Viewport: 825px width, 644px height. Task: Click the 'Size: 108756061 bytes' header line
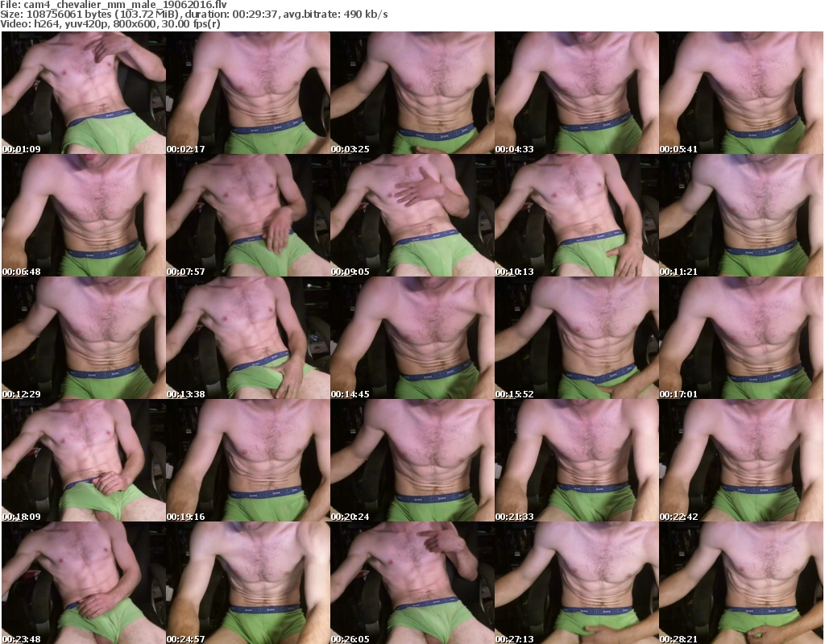coord(194,15)
